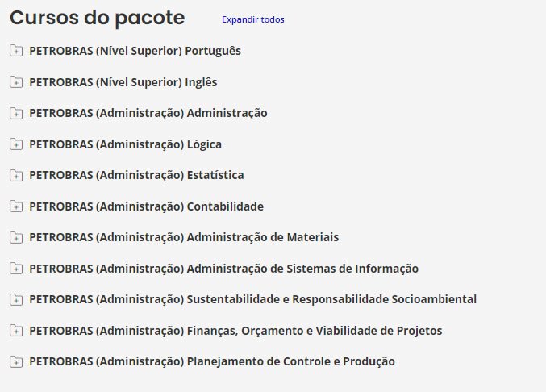The width and height of the screenshot is (546, 392).
Task: Click folder icon beside Contabilidade course
Action: coord(15,206)
